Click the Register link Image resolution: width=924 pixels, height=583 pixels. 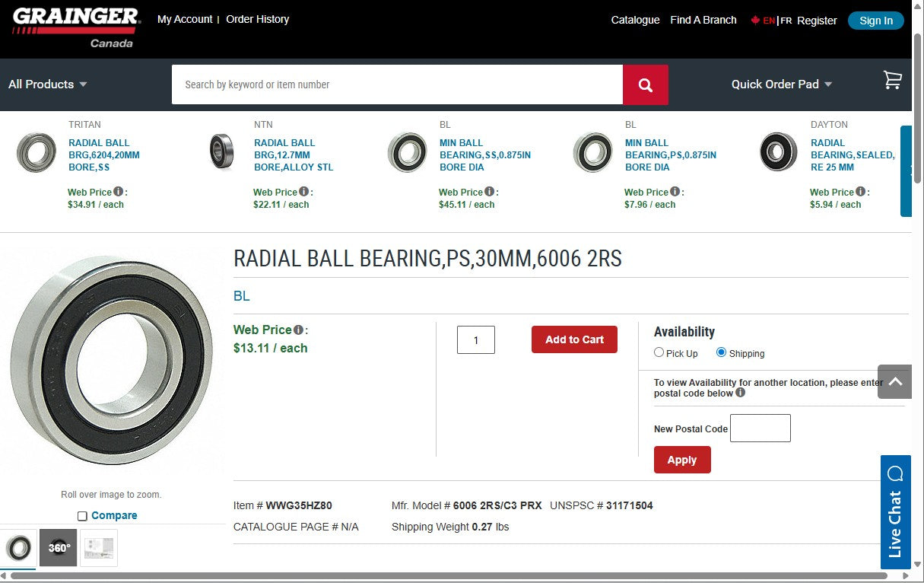click(817, 21)
